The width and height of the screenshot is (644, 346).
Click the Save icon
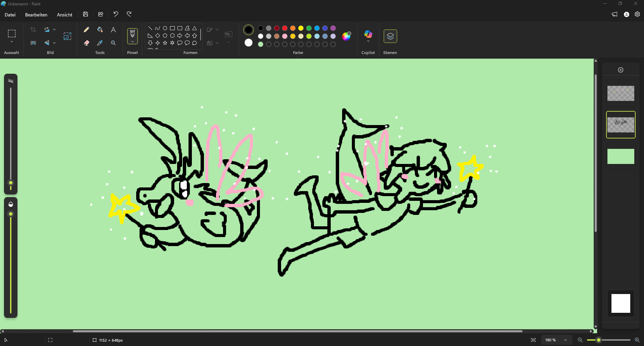coord(86,14)
